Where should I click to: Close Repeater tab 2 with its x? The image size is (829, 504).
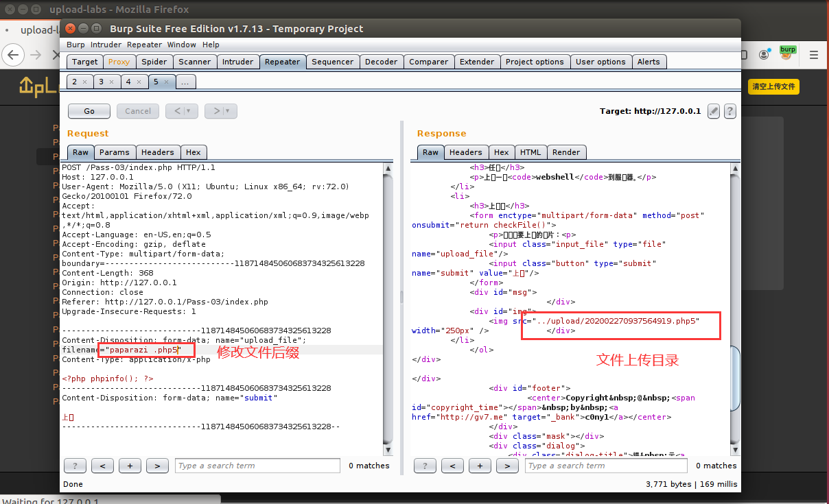[84, 82]
